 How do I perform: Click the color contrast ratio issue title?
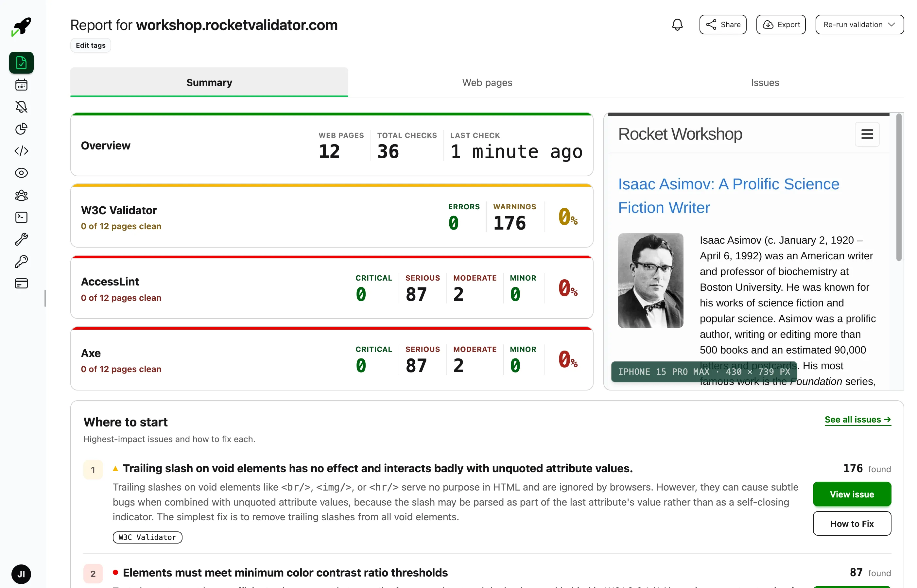[285, 573]
